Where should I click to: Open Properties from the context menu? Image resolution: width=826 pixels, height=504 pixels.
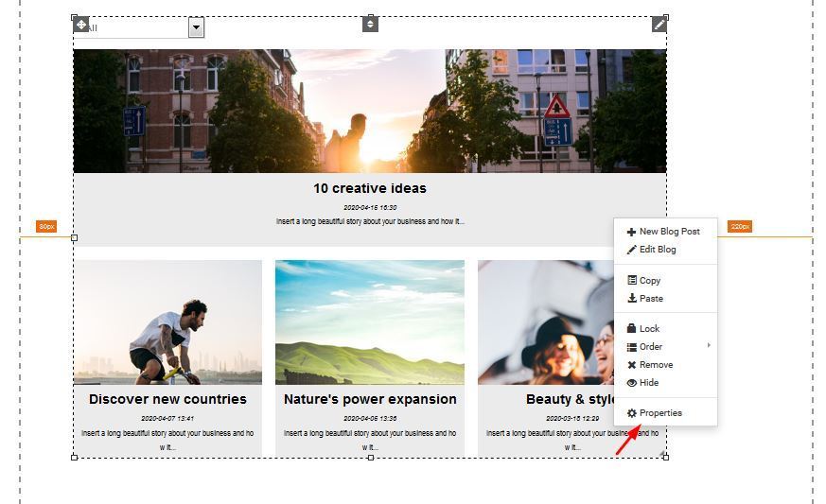pyautogui.click(x=659, y=413)
